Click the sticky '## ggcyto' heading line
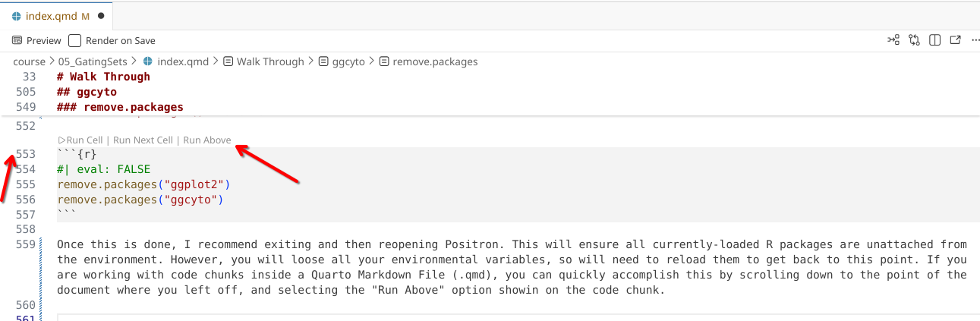Image resolution: width=980 pixels, height=321 pixels. pyautogui.click(x=87, y=92)
